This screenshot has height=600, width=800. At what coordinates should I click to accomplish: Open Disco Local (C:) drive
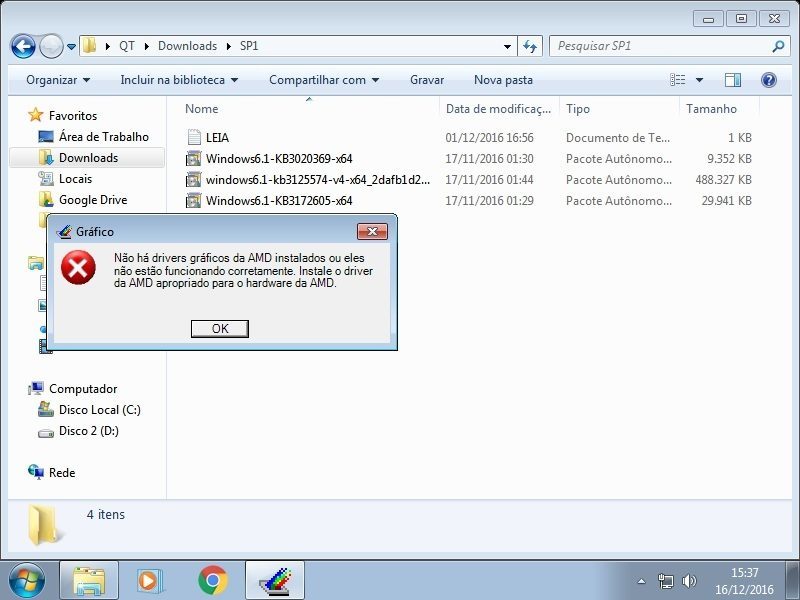click(x=99, y=410)
